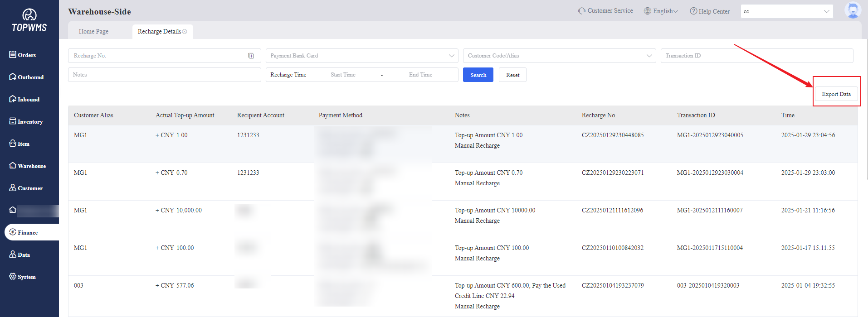This screenshot has height=317, width=868.
Task: Click the user avatar icon
Action: pyautogui.click(x=852, y=11)
